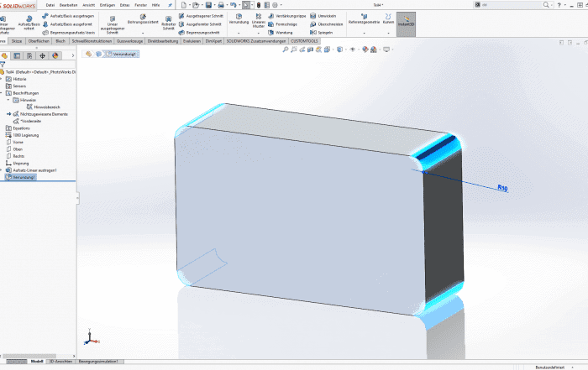Click the Section view icon in the view toolbar
This screenshot has width=588, height=370.
pos(310,50)
